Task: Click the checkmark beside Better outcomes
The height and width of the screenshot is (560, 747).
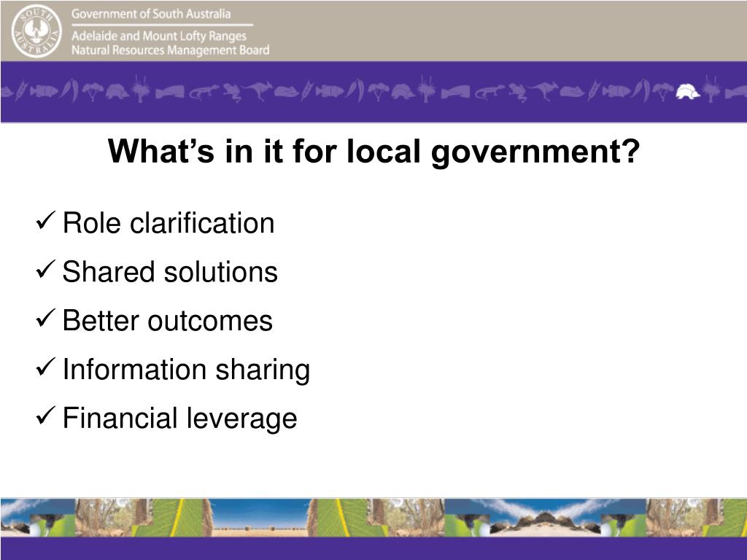Action: click(x=46, y=318)
